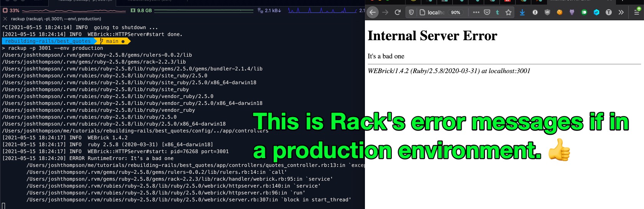Expand overflow extensions chevron
The width and height of the screenshot is (644, 209).
tap(621, 12)
